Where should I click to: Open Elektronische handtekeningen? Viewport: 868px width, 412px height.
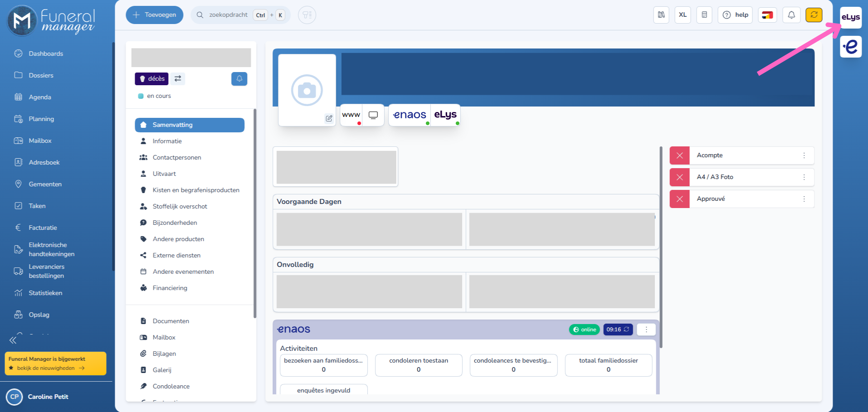pyautogui.click(x=51, y=249)
